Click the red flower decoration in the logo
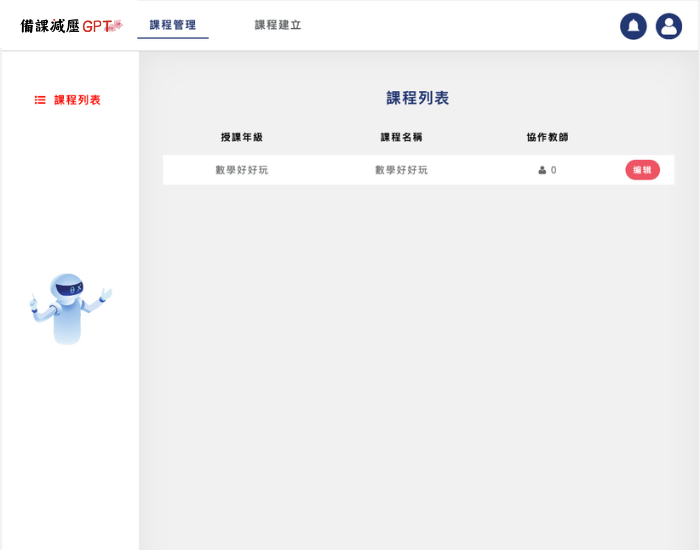 tap(117, 25)
